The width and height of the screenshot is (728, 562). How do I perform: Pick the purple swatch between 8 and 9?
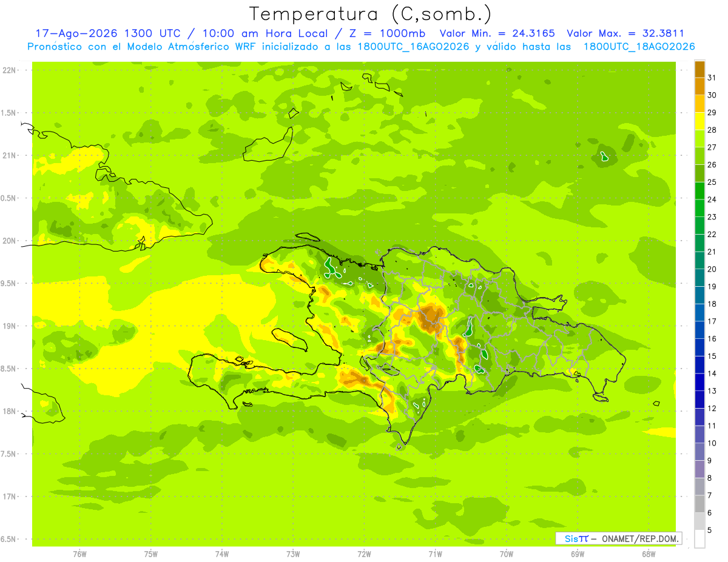pos(699,469)
